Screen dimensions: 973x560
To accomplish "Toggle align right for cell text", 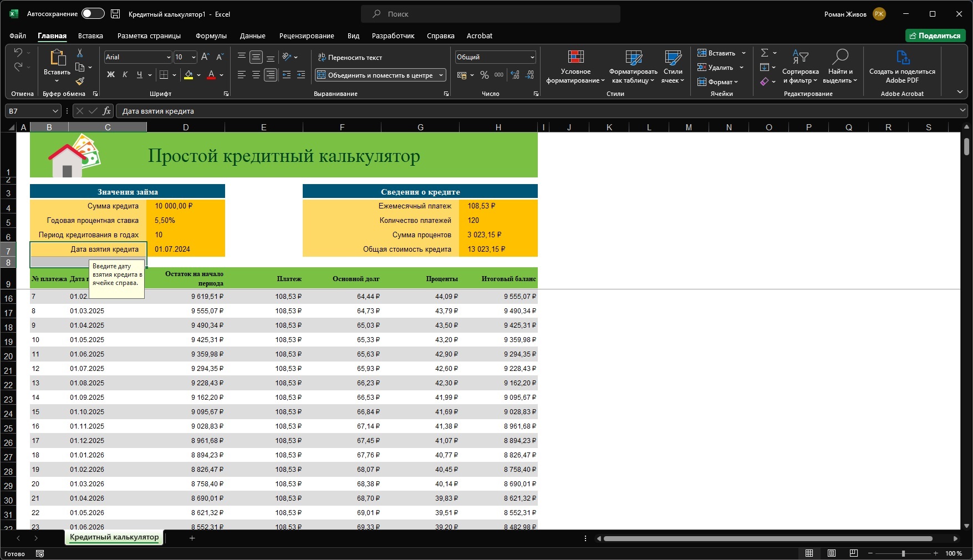I will click(x=271, y=75).
